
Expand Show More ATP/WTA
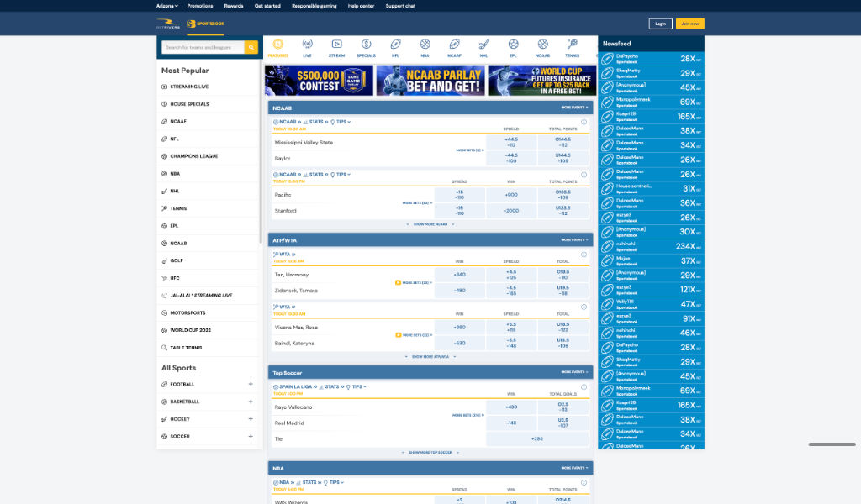430,356
